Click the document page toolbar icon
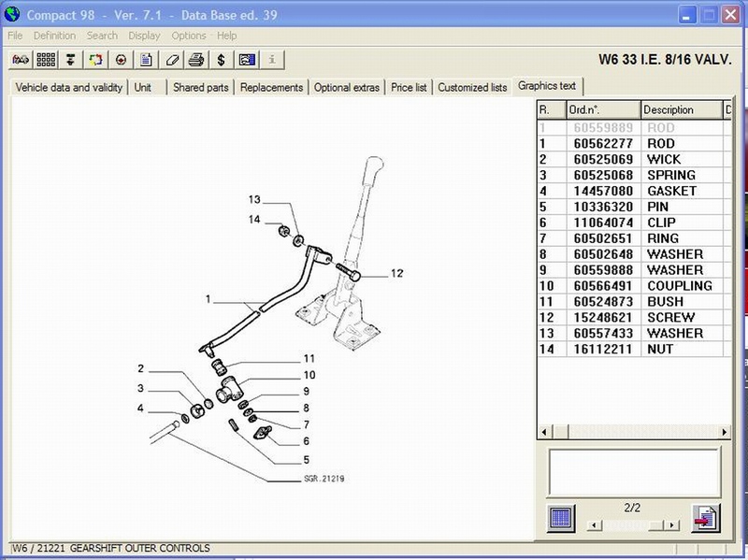The width and height of the screenshot is (748, 560). pos(146,60)
